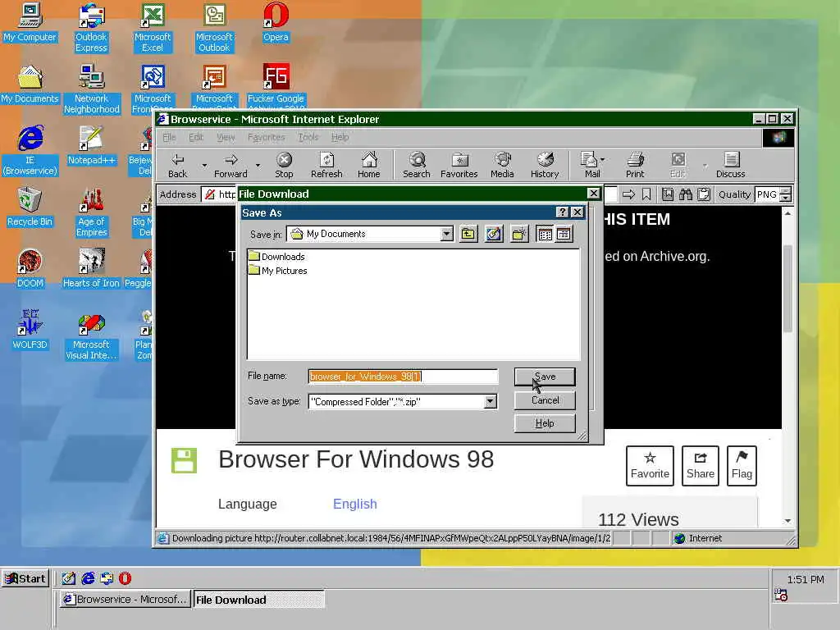840x630 pixels.
Task: Click the Share button on the page
Action: [701, 466]
